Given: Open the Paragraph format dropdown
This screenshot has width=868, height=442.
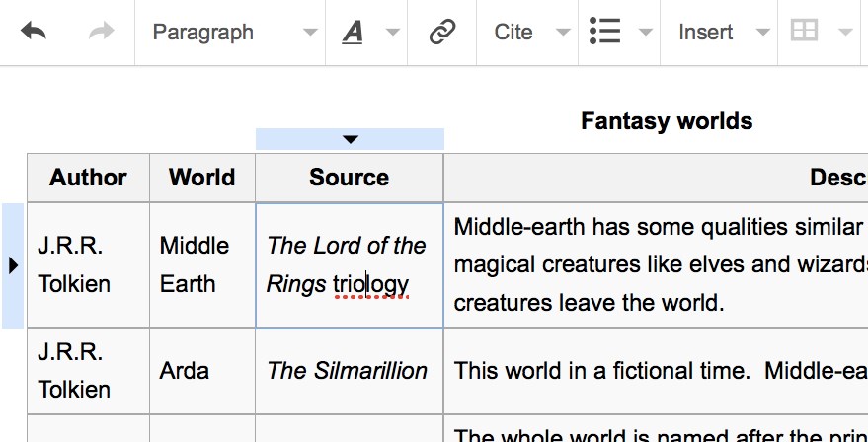Looking at the screenshot, I should pyautogui.click(x=230, y=33).
